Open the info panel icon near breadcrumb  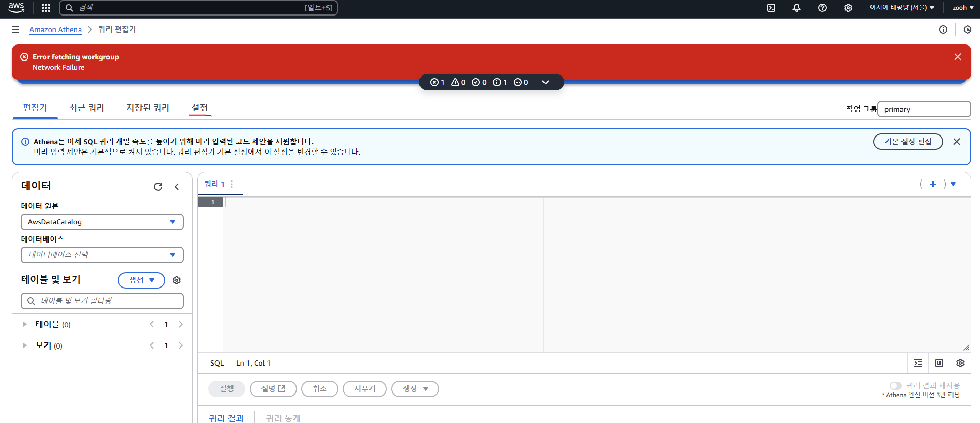(943, 29)
